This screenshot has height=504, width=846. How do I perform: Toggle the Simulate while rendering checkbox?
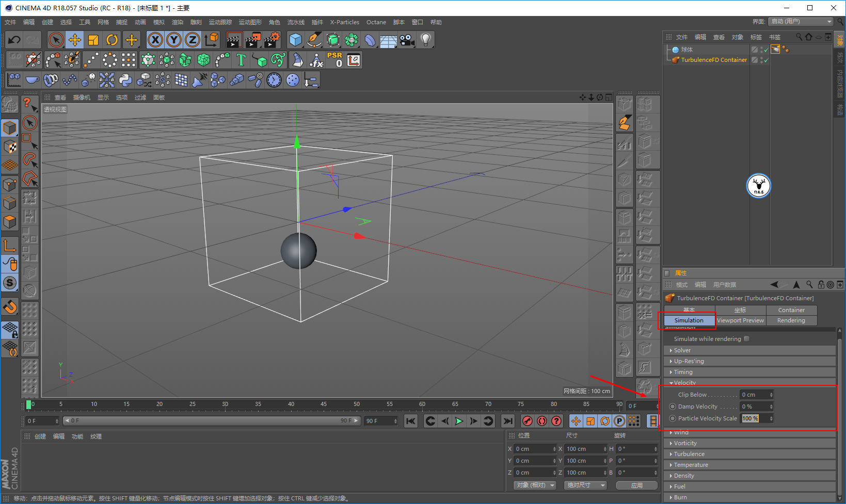pos(746,339)
